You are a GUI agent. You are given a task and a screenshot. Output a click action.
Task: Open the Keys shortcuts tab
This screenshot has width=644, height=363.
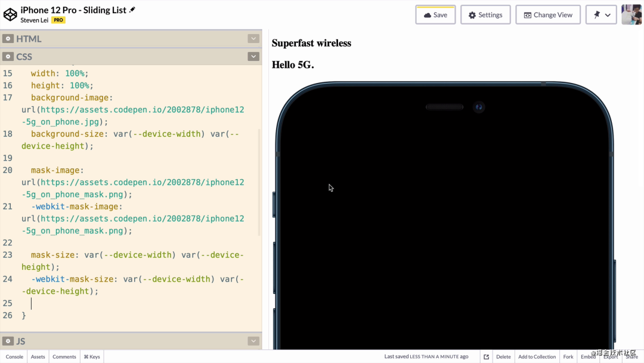pos(92,356)
